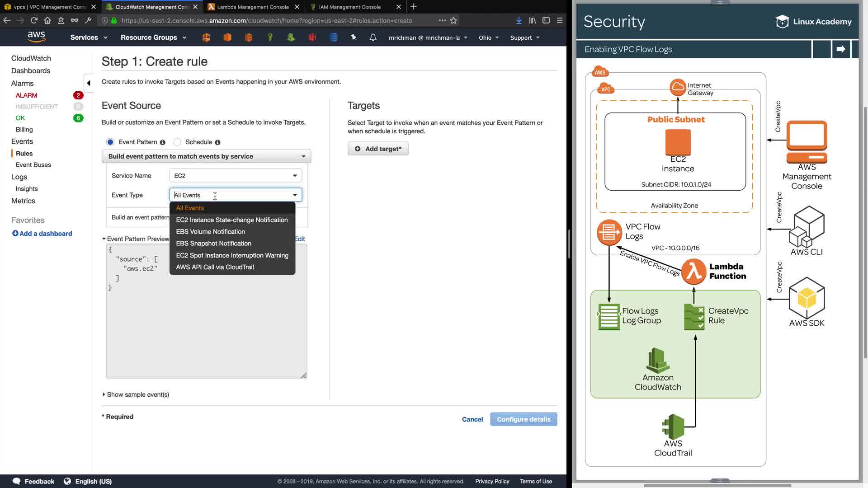Click Event Pattern info icon
Image resolution: width=868 pixels, height=488 pixels.
click(163, 142)
